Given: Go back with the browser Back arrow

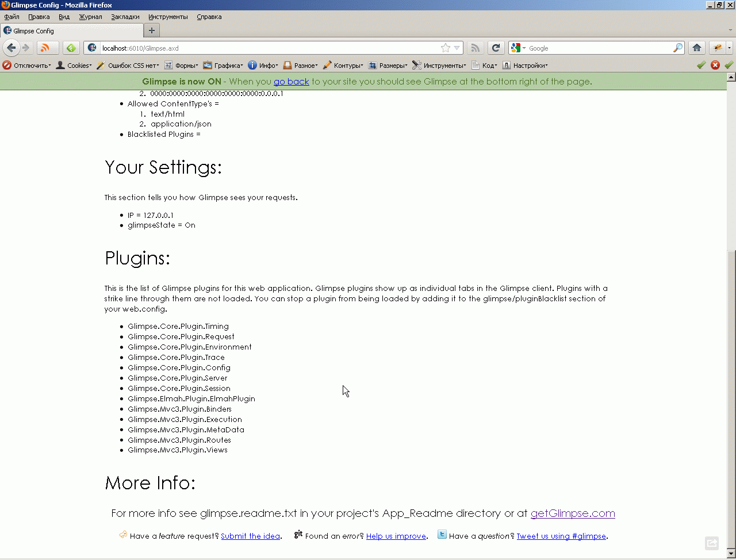Looking at the screenshot, I should [11, 48].
